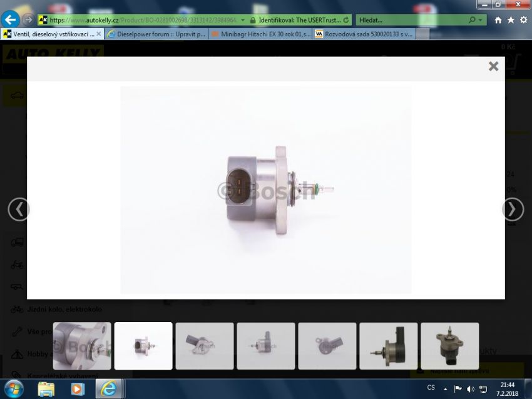This screenshot has width=532, height=399.
Task: Click the security padlock certificate icon
Action: (x=253, y=21)
